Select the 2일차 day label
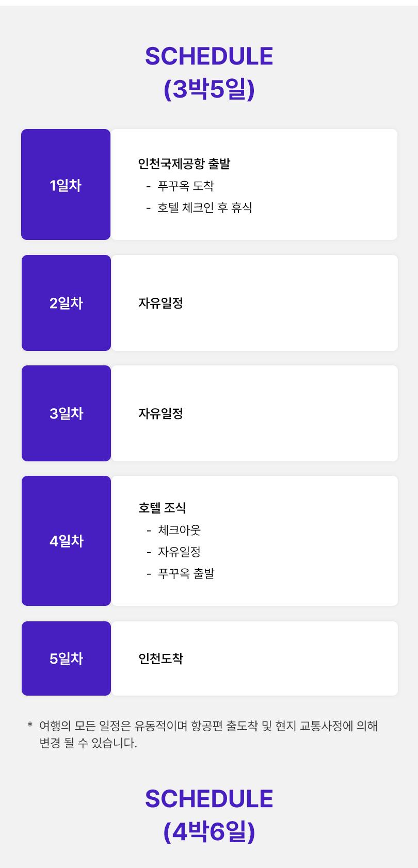 pyautogui.click(x=66, y=303)
